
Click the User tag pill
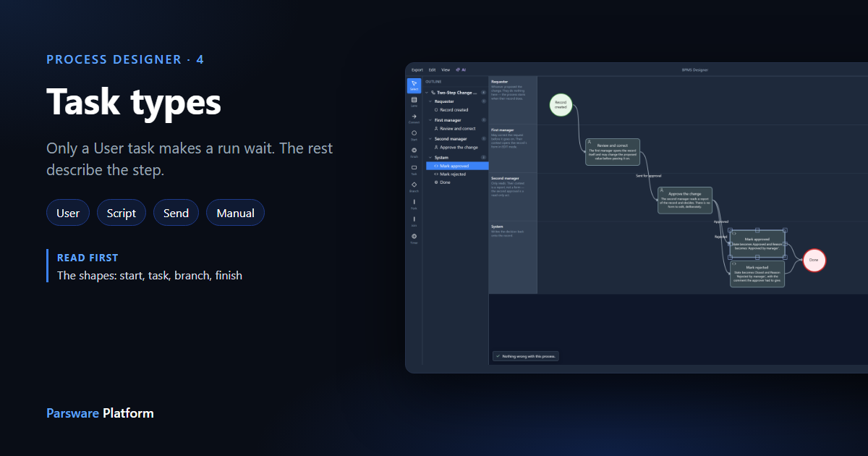point(68,213)
